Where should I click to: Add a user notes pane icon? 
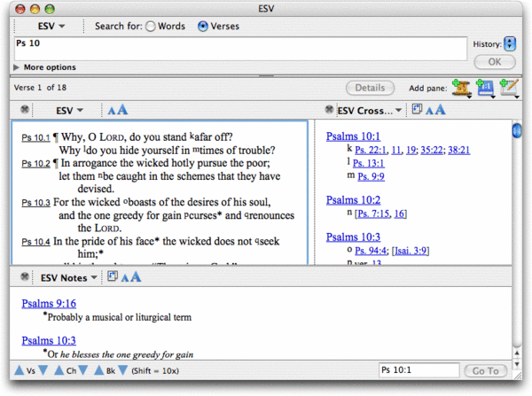(x=509, y=89)
